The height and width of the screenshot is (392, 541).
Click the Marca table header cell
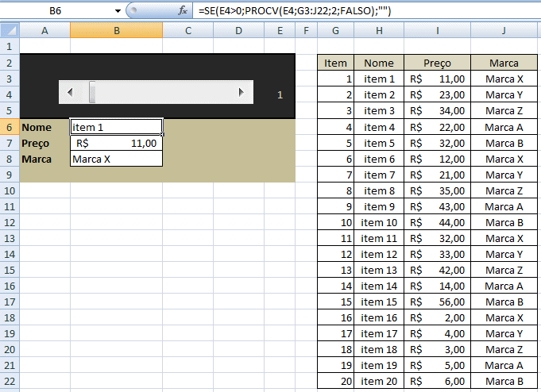tap(504, 63)
